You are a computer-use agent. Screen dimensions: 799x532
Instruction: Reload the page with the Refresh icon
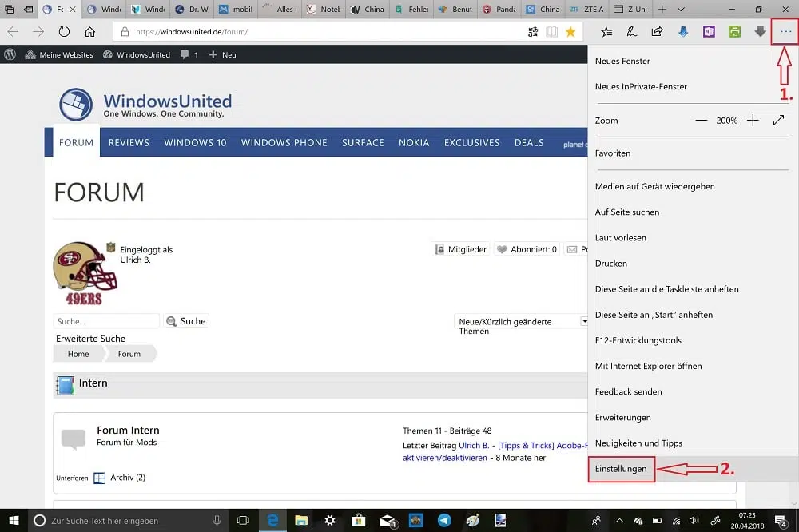tap(64, 32)
